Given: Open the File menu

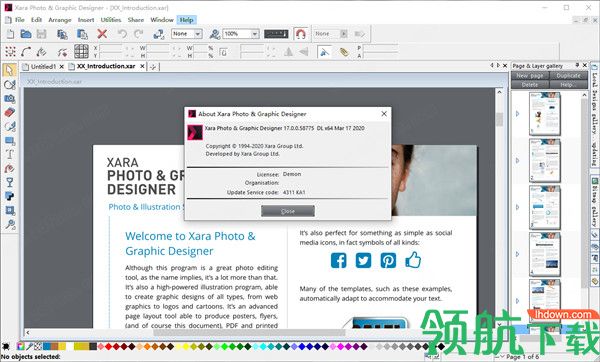Looking at the screenshot, I should click(x=20, y=20).
